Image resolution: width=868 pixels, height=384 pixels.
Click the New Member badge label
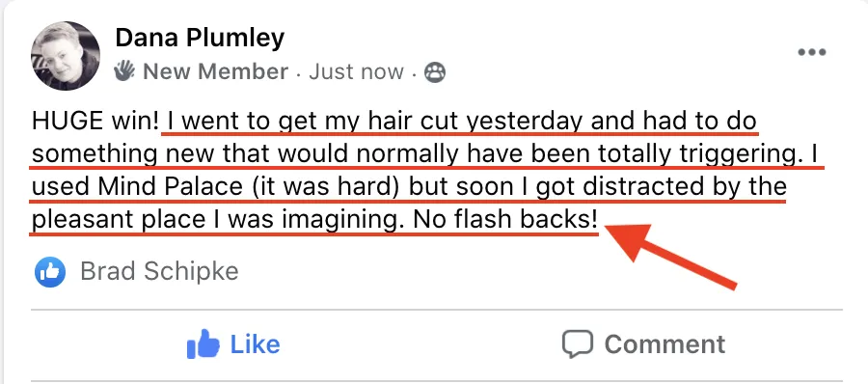[x=216, y=72]
